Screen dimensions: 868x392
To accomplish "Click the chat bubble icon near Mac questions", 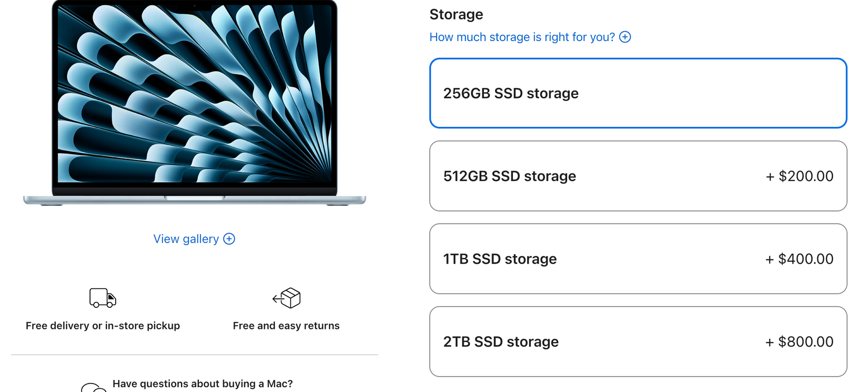I will click(94, 387).
